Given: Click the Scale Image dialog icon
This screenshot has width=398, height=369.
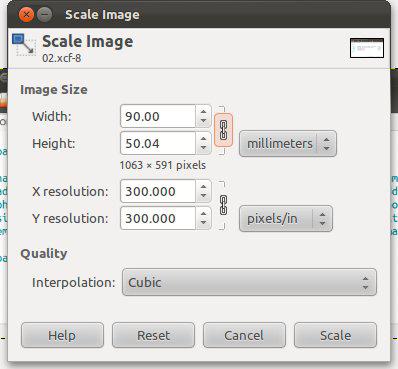Looking at the screenshot, I should 24,44.
